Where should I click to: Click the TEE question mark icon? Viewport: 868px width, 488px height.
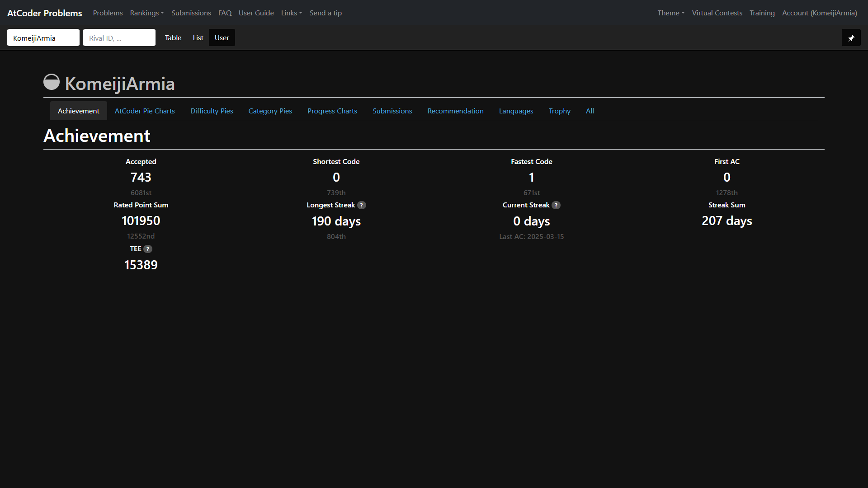(x=148, y=249)
